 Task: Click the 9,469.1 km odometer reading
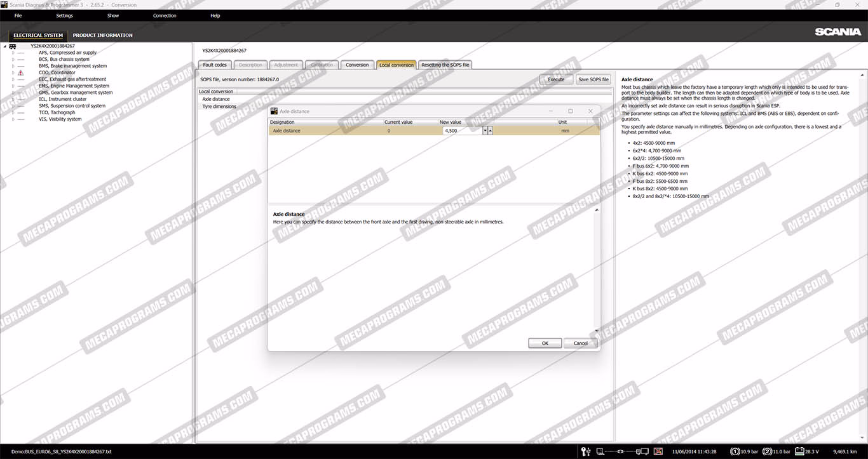pyautogui.click(x=845, y=451)
